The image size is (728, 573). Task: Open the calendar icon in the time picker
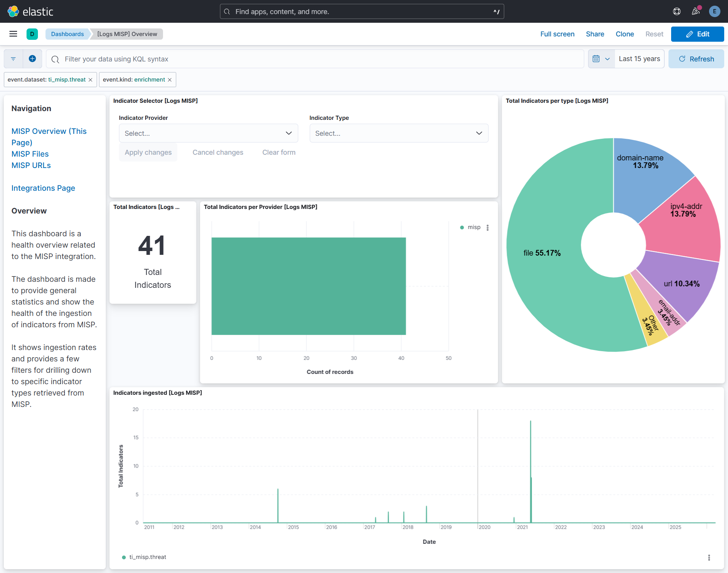click(x=596, y=58)
